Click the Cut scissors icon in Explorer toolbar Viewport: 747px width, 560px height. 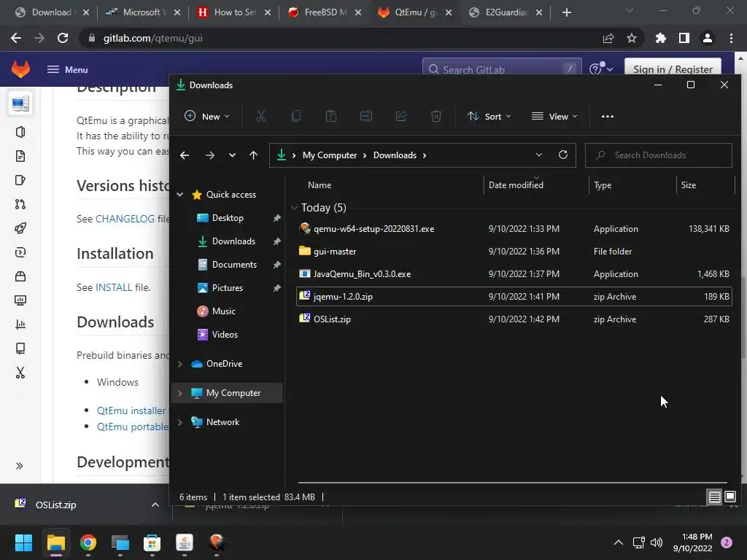(x=261, y=116)
